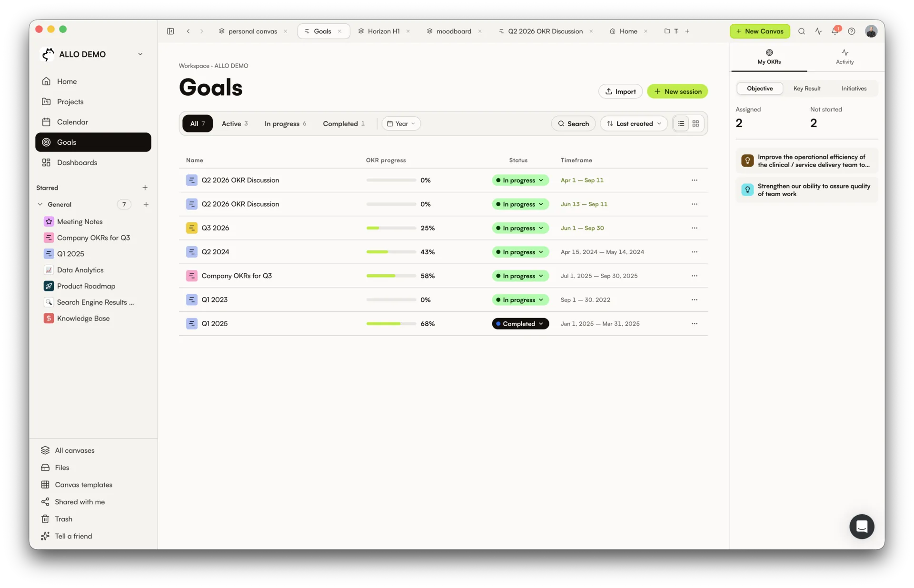Viewport: 914px width, 588px height.
Task: Click the Import button
Action: tap(620, 91)
